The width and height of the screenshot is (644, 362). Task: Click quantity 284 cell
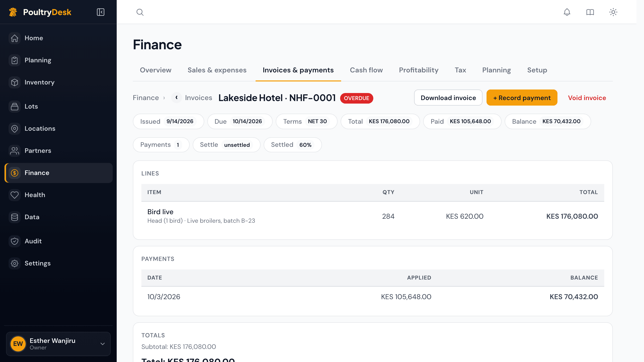pyautogui.click(x=388, y=216)
